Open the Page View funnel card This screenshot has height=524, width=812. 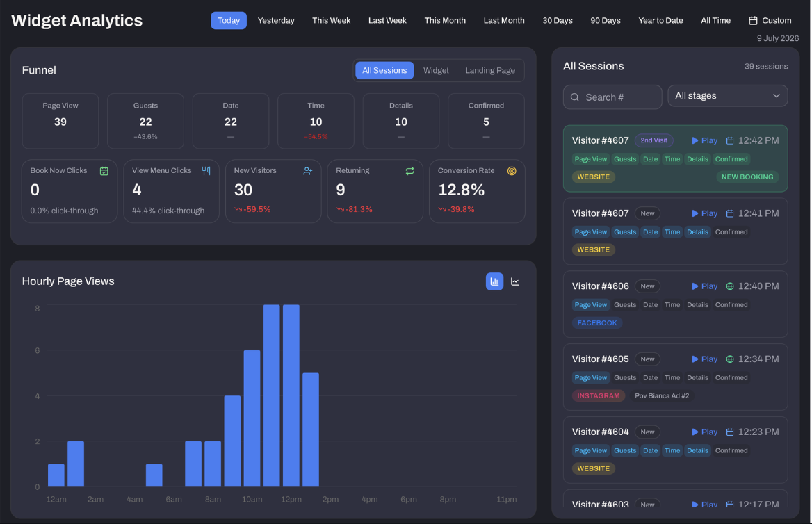[x=60, y=121]
